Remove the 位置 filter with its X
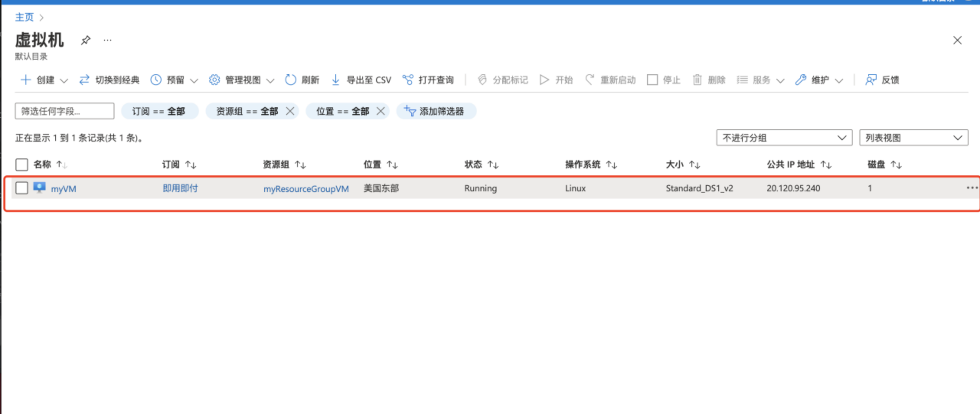The height and width of the screenshot is (414, 980). [381, 111]
